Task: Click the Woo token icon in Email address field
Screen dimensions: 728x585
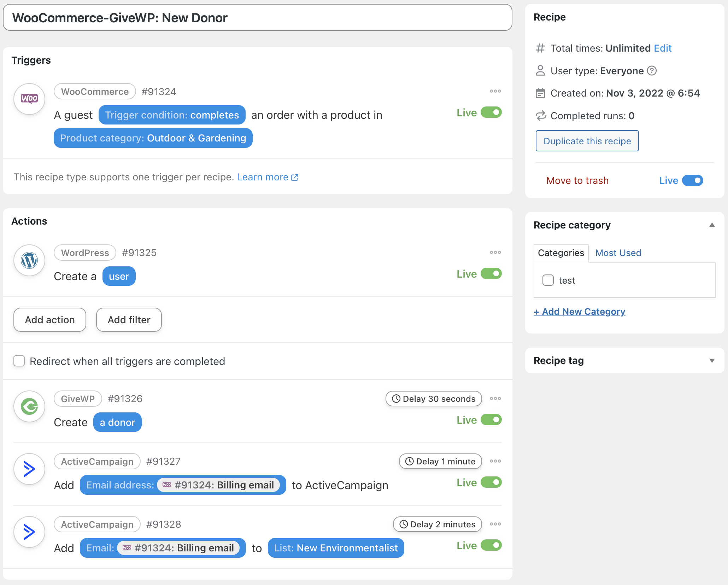Action: point(167,485)
